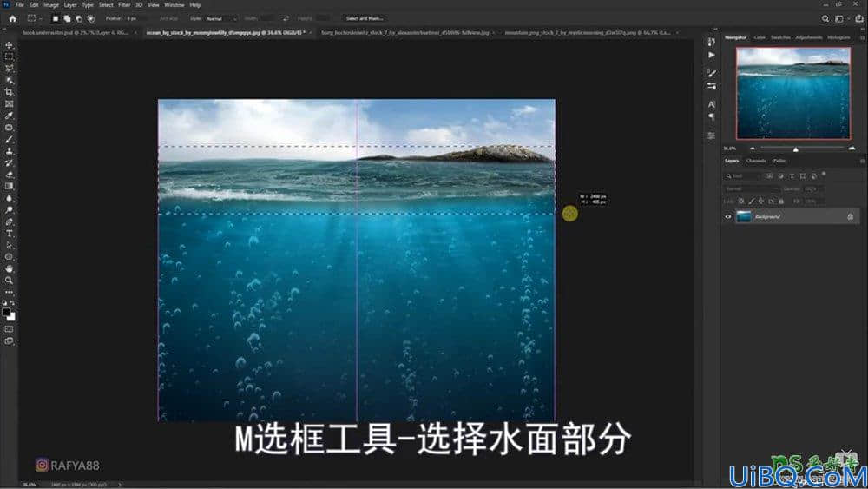868x489 pixels.
Task: Select the Zoom tool
Action: 9,281
